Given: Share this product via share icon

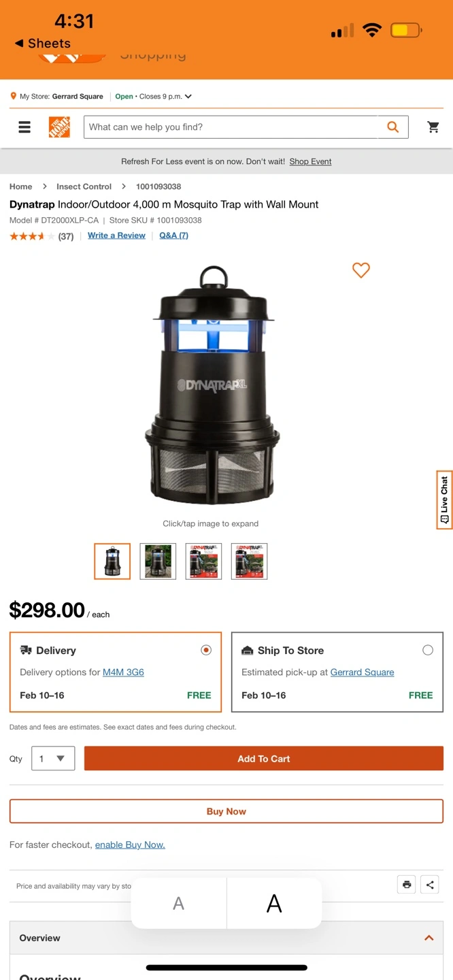Looking at the screenshot, I should 430,885.
